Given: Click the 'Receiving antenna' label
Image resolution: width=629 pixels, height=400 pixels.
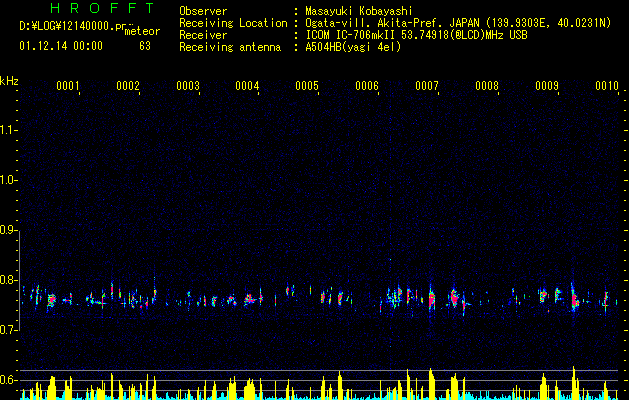Looking at the screenshot, I should click(x=230, y=47).
